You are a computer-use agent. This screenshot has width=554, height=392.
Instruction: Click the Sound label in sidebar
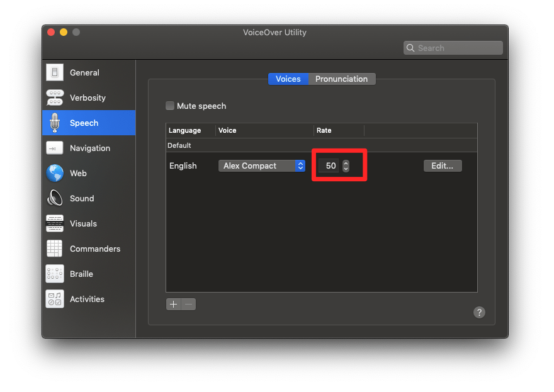82,198
